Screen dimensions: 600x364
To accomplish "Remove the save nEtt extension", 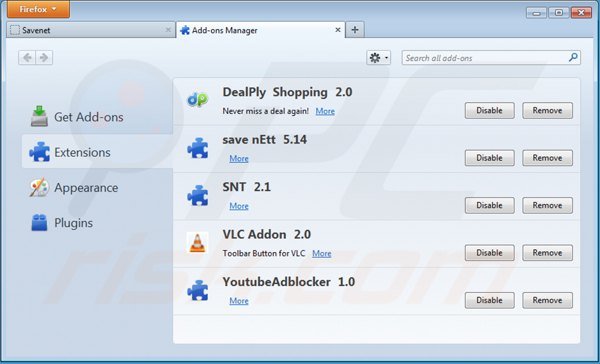I will pos(548,158).
